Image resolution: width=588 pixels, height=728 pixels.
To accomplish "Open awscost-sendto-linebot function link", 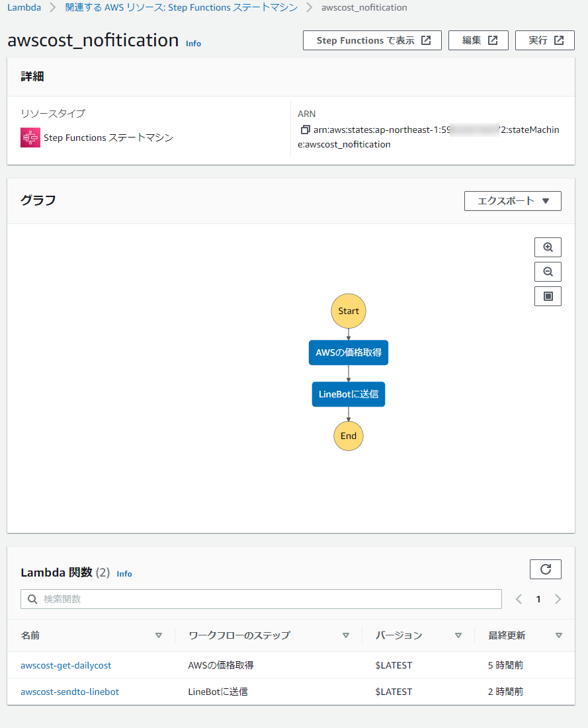I will click(69, 692).
